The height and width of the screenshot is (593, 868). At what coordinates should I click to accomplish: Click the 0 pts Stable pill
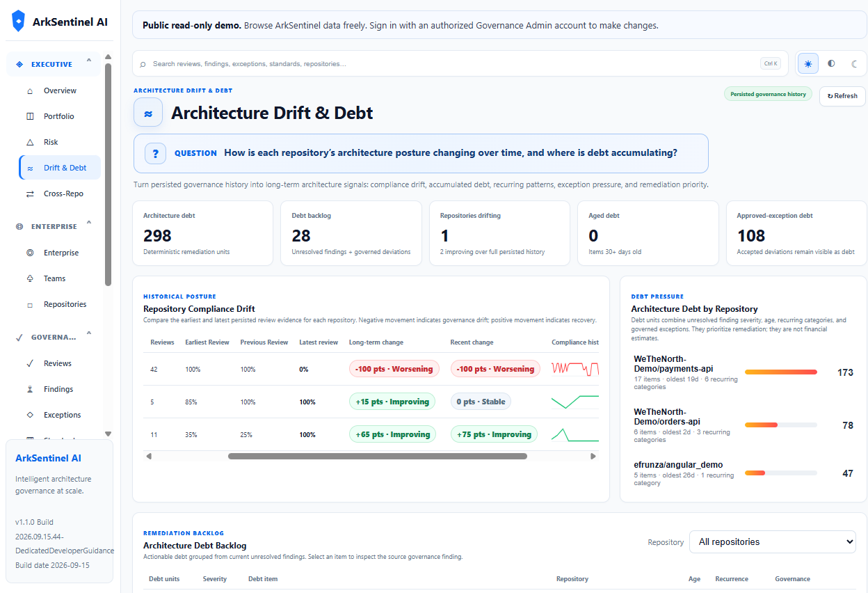[481, 402]
